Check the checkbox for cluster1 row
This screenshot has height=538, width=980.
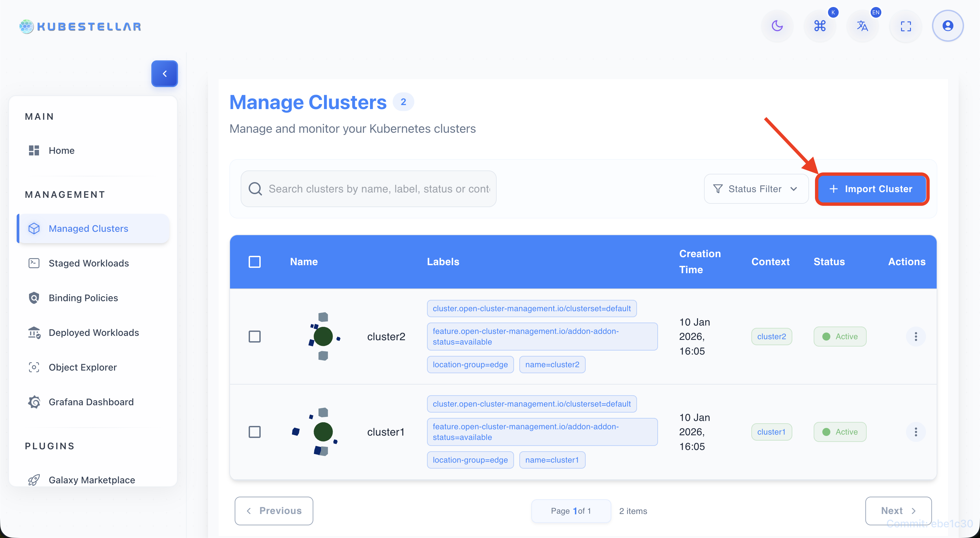tap(255, 432)
